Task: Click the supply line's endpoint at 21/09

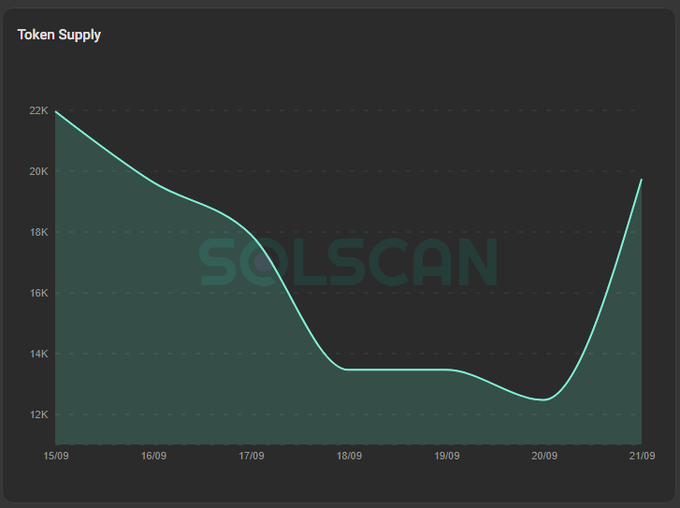Action: 642,179
